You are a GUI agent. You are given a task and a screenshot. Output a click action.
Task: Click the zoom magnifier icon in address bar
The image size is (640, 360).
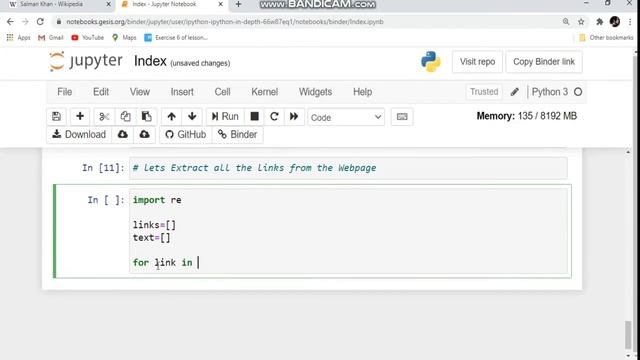(566, 22)
